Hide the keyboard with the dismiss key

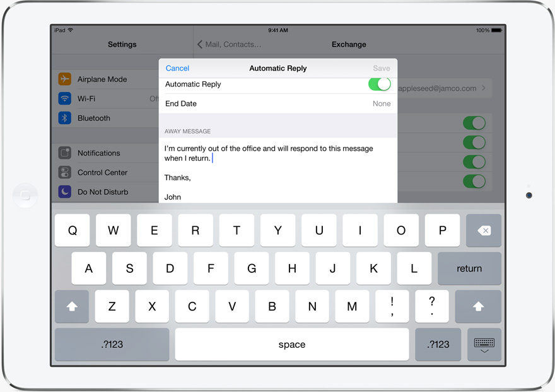pyautogui.click(x=484, y=345)
